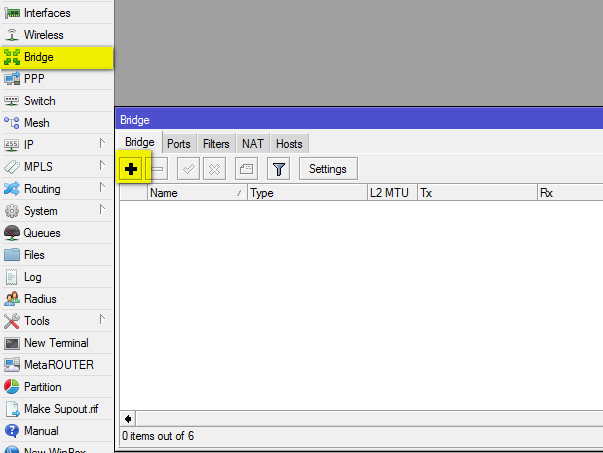Switch to the Ports tab

(178, 144)
